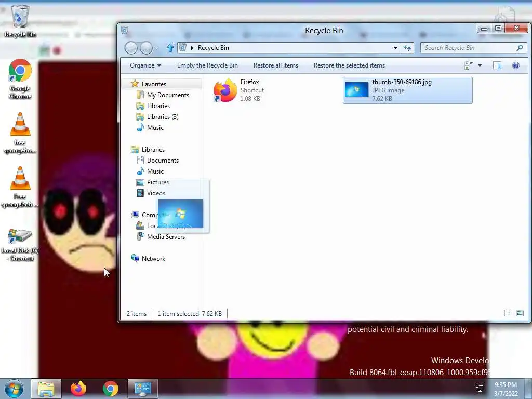Click the Recycle Bin address breadcrumb
The height and width of the screenshot is (399, 532).
(x=213, y=48)
